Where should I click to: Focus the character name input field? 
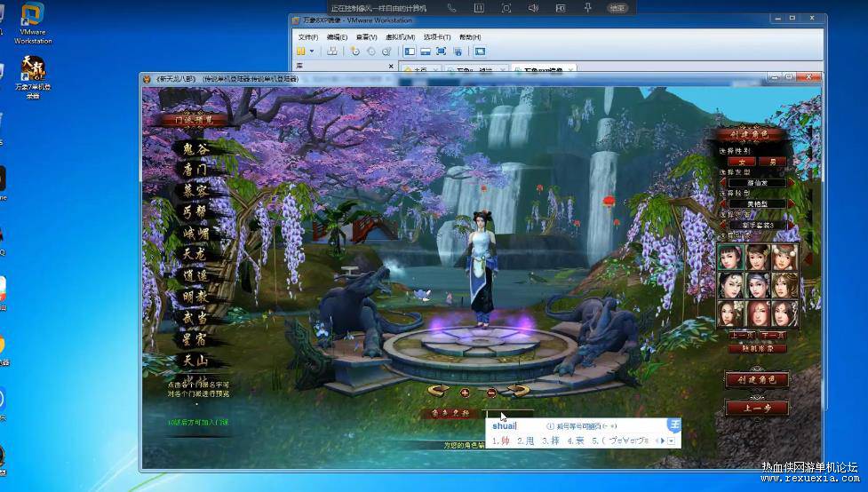click(x=507, y=414)
